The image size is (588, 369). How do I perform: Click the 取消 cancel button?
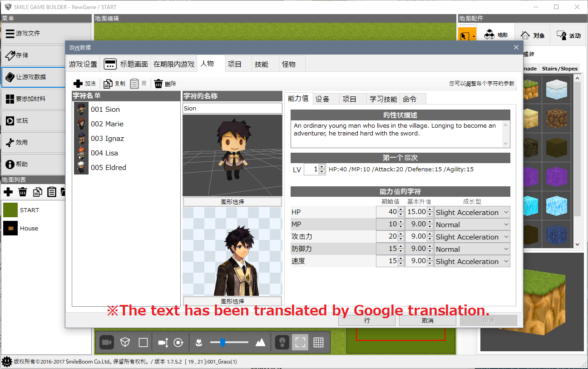tap(427, 320)
